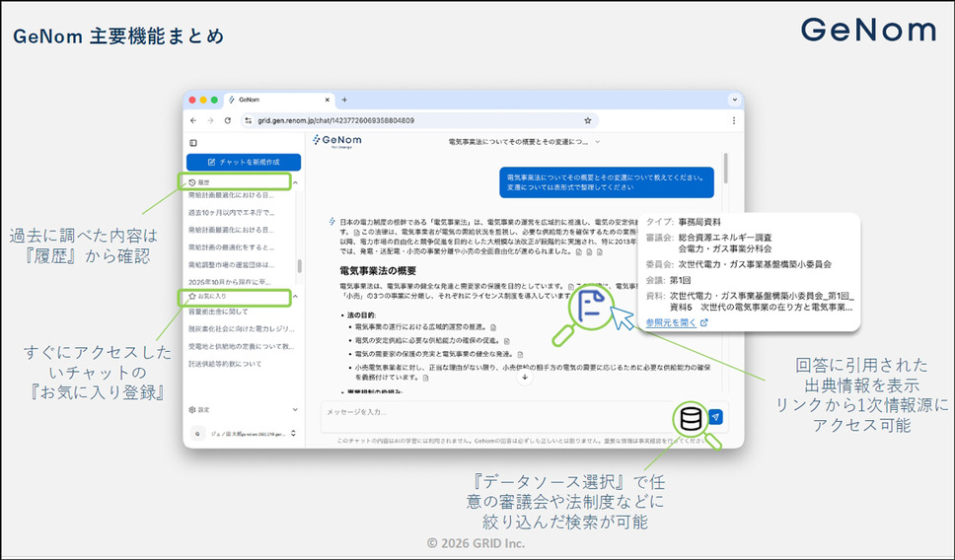Open a new browser tab
This screenshot has width=955, height=560.
[x=344, y=100]
